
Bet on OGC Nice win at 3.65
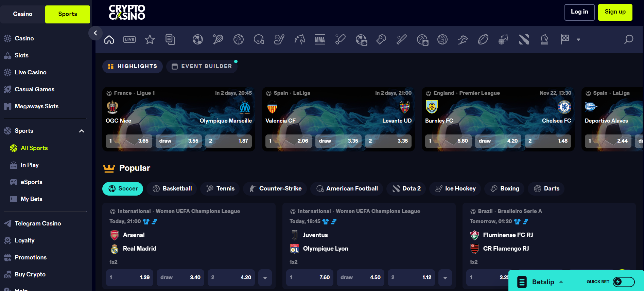click(x=129, y=141)
